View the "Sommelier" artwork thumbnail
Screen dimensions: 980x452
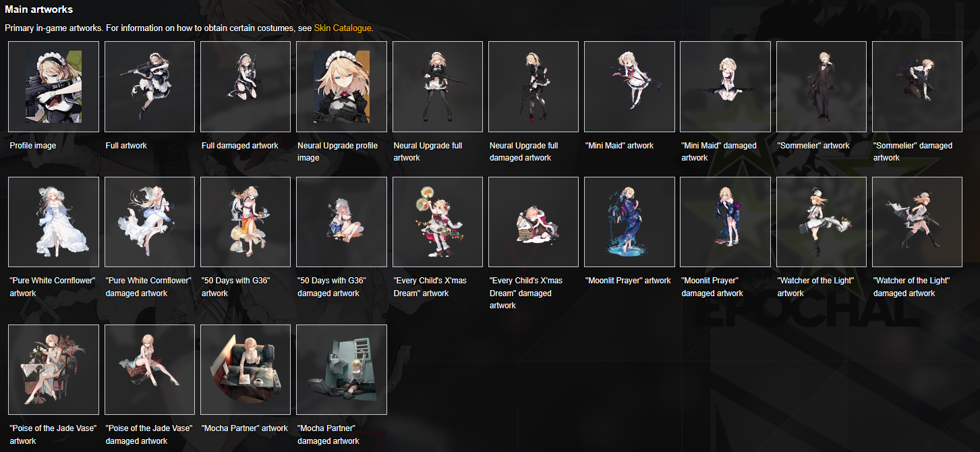click(x=822, y=86)
